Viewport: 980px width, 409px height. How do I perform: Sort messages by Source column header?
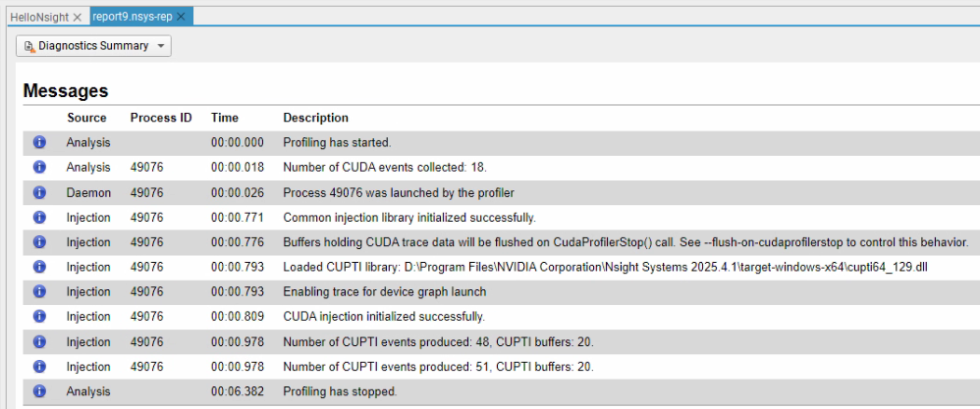tap(86, 118)
